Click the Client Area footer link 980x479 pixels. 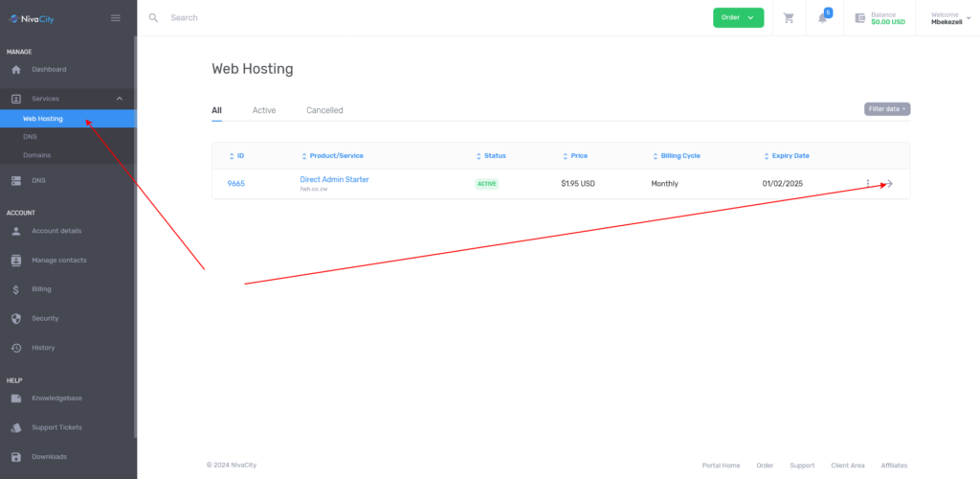(x=848, y=466)
